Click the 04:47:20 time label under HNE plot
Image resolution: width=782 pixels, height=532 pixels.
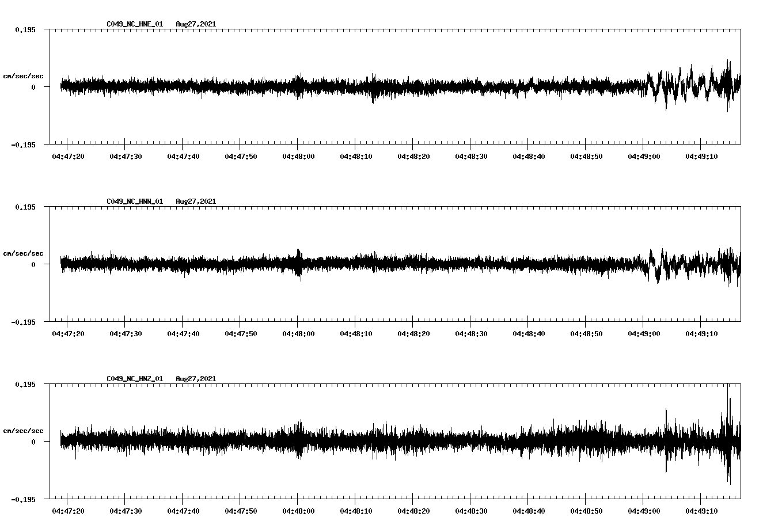(68, 156)
